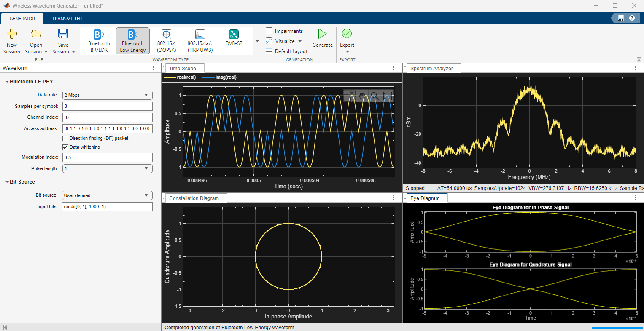644x331 pixels.
Task: Toggle the Impairments option
Action: pyautogui.click(x=284, y=31)
